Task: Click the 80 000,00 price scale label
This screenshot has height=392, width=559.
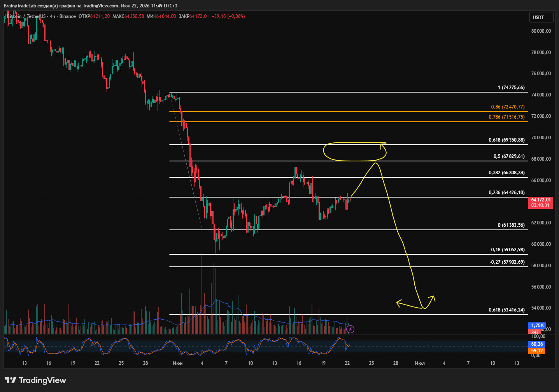Action: (541, 31)
